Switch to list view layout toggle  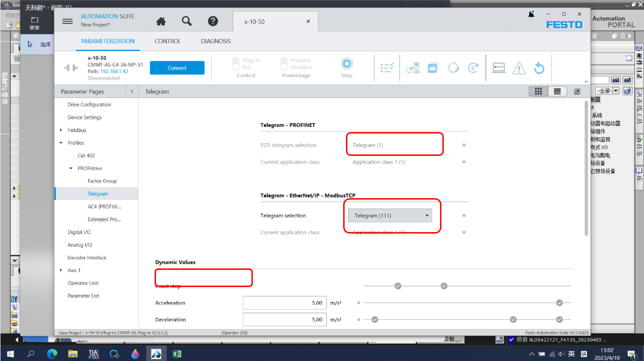(557, 92)
